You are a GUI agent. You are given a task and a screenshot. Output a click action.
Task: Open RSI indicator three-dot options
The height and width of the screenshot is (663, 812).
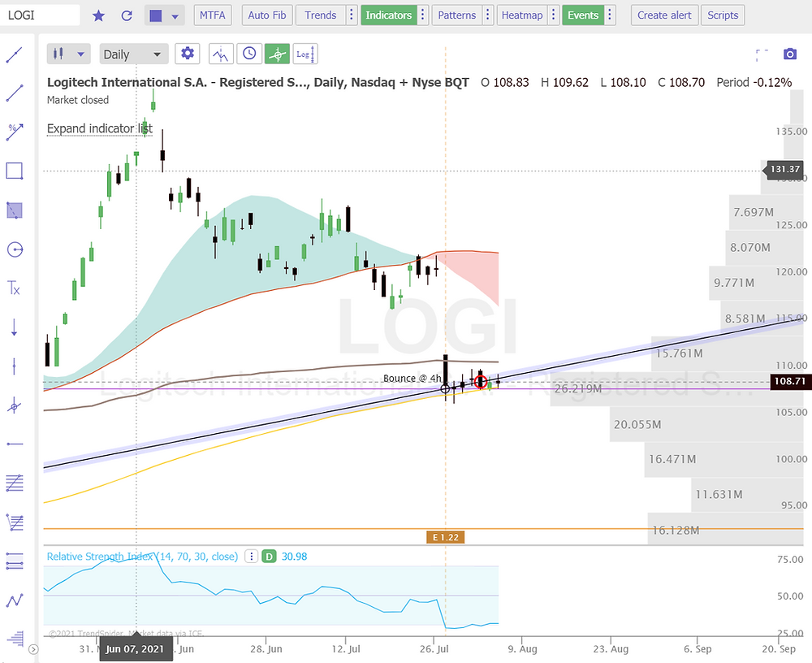pyautogui.click(x=252, y=557)
